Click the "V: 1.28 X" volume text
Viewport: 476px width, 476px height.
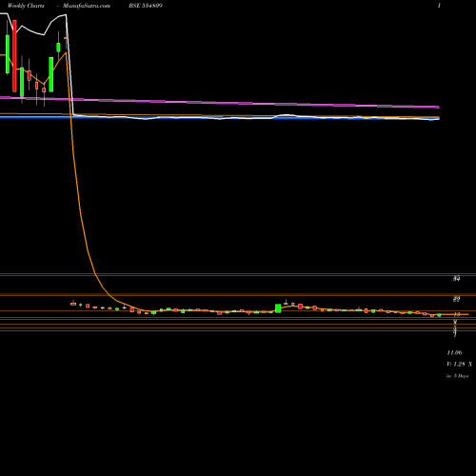click(459, 364)
